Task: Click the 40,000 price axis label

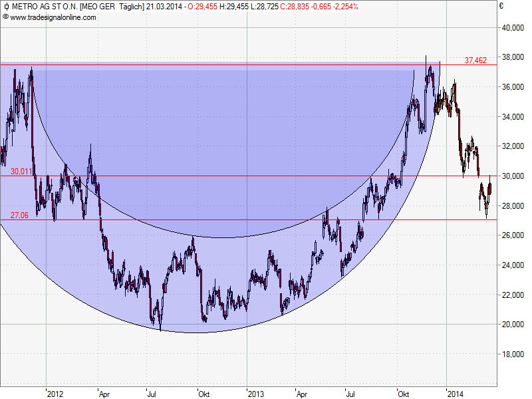Action: point(514,28)
